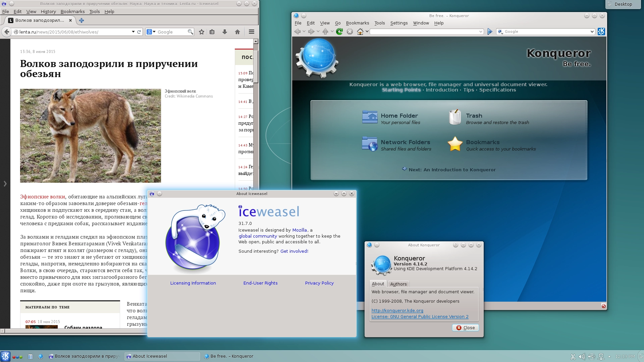The height and width of the screenshot is (362, 644).
Task: Open Bookmarks star in Konqueror start page
Action: tap(455, 144)
